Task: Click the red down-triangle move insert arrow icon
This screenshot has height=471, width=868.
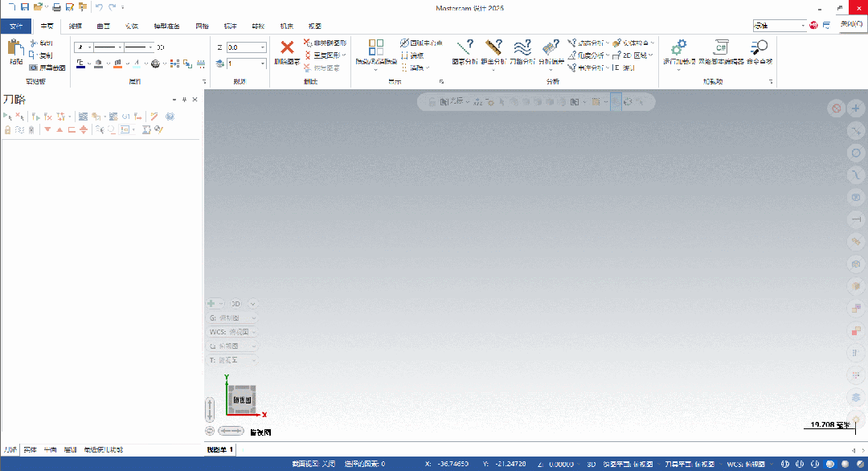Action: click(47, 129)
